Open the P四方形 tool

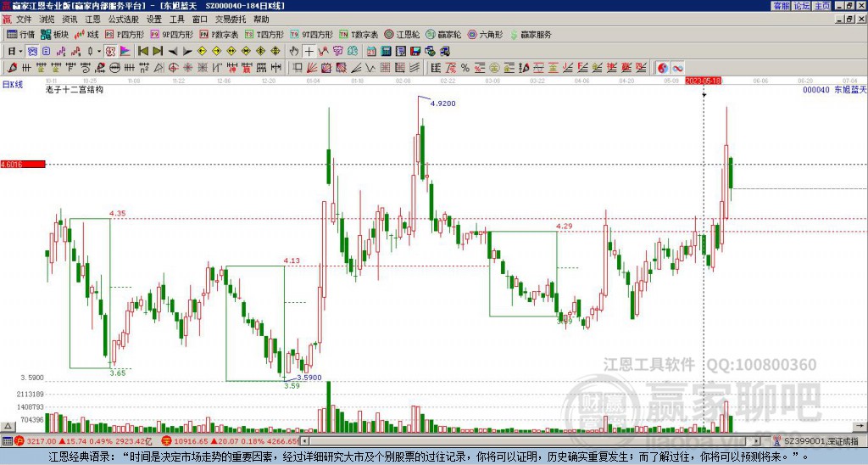(125, 34)
